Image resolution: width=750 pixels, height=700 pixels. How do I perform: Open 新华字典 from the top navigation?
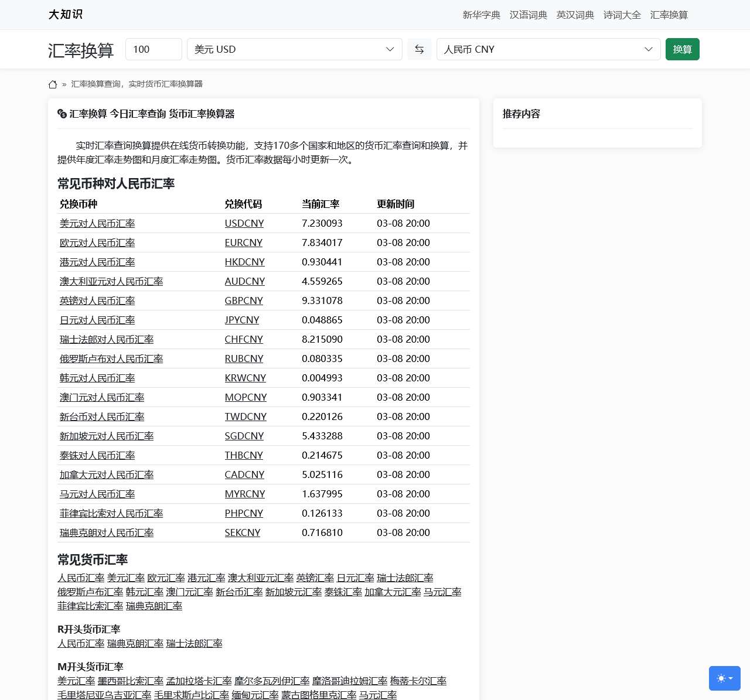coord(481,15)
